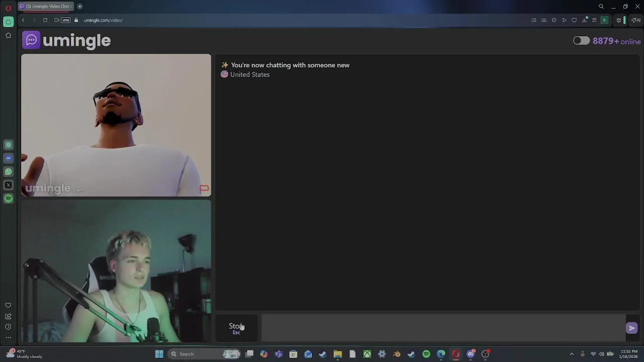The width and height of the screenshot is (644, 362).
Task: Open Spotify from taskbar
Action: click(x=426, y=354)
